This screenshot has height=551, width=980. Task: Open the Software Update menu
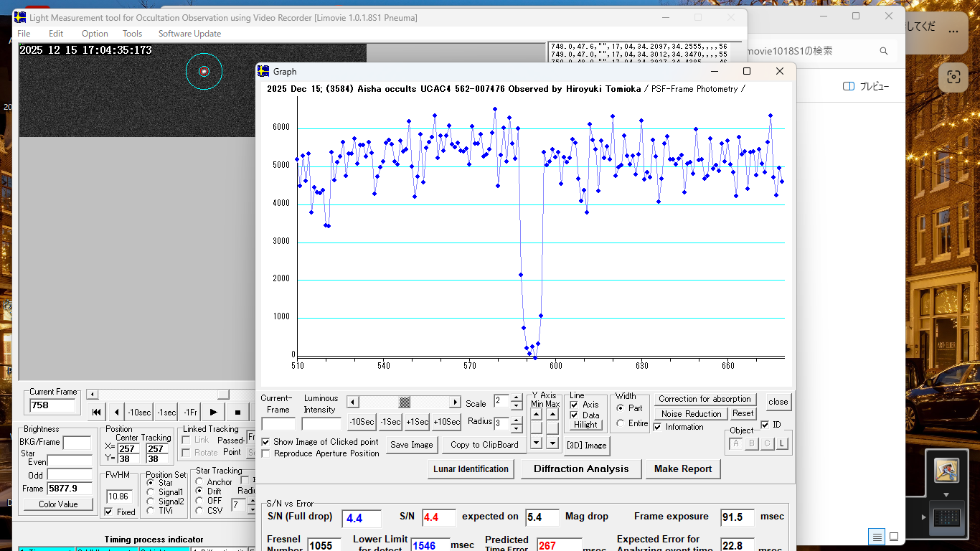(x=189, y=34)
